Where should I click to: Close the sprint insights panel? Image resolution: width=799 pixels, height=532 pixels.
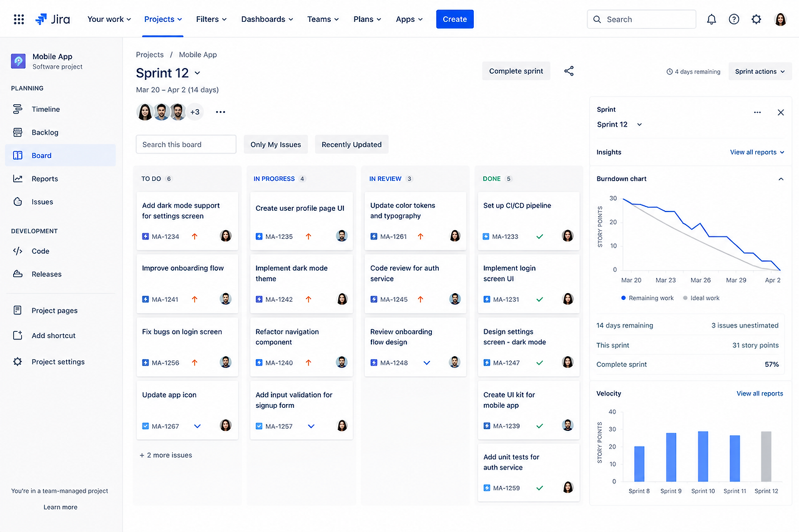pos(780,112)
